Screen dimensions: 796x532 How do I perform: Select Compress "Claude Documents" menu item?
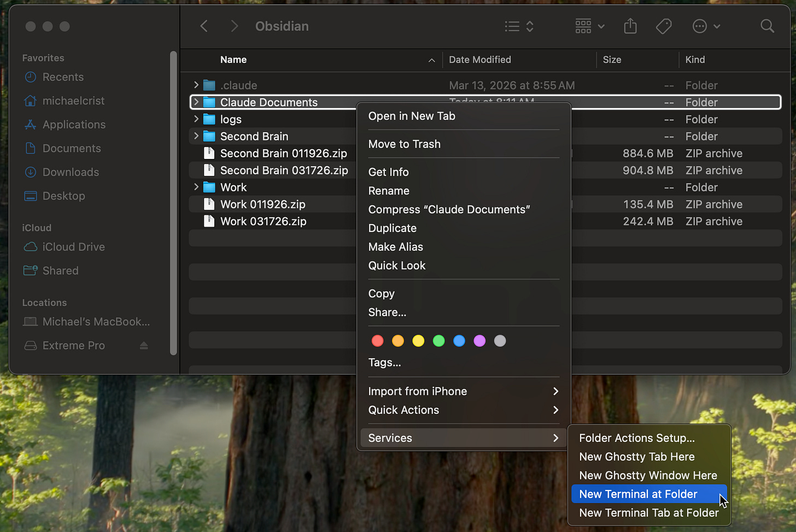tap(449, 210)
